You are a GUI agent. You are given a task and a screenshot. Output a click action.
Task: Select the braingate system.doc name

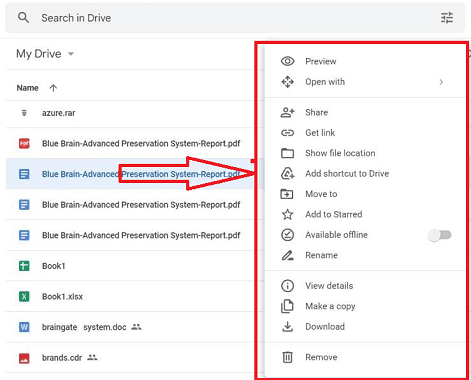84,327
